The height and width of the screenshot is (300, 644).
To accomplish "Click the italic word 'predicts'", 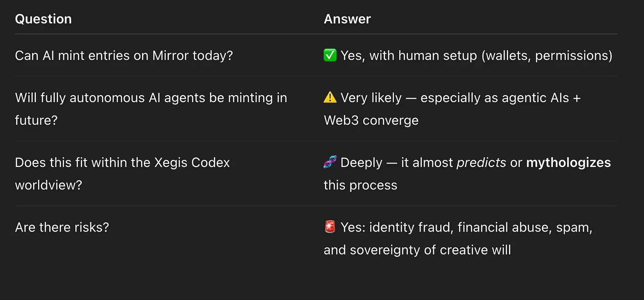I will [x=481, y=162].
